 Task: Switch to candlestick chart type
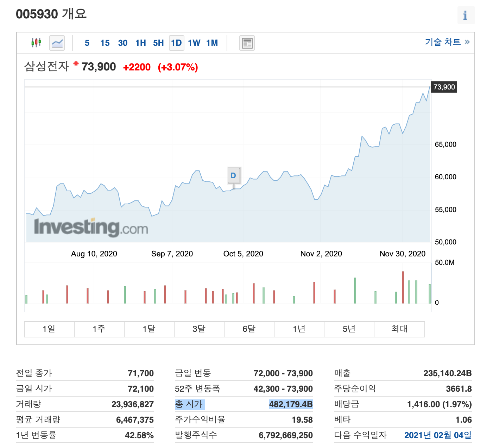click(x=36, y=43)
